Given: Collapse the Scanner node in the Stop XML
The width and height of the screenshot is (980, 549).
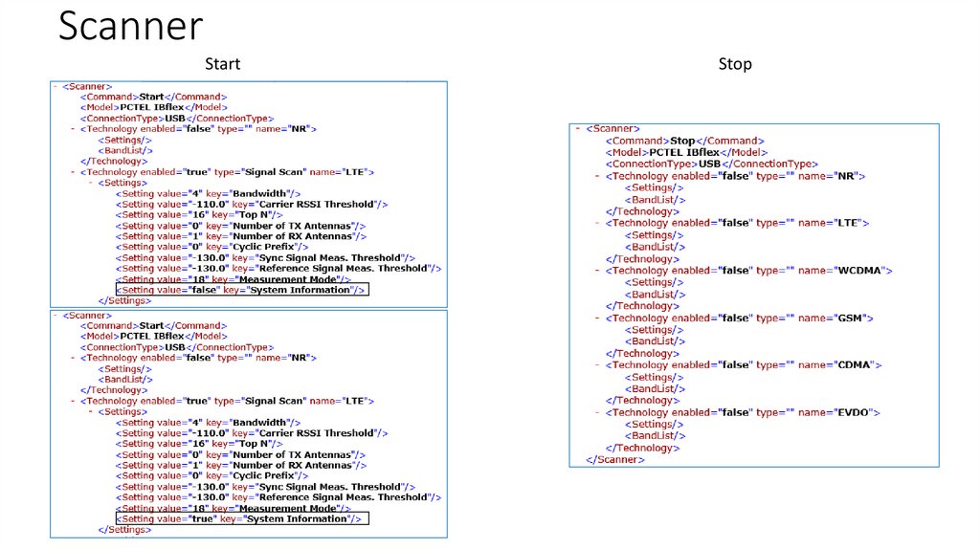Looking at the screenshot, I should coord(578,129).
